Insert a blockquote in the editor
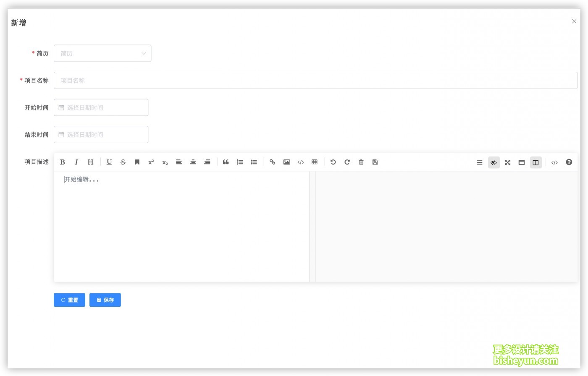This screenshot has height=376, width=588. pyautogui.click(x=226, y=162)
